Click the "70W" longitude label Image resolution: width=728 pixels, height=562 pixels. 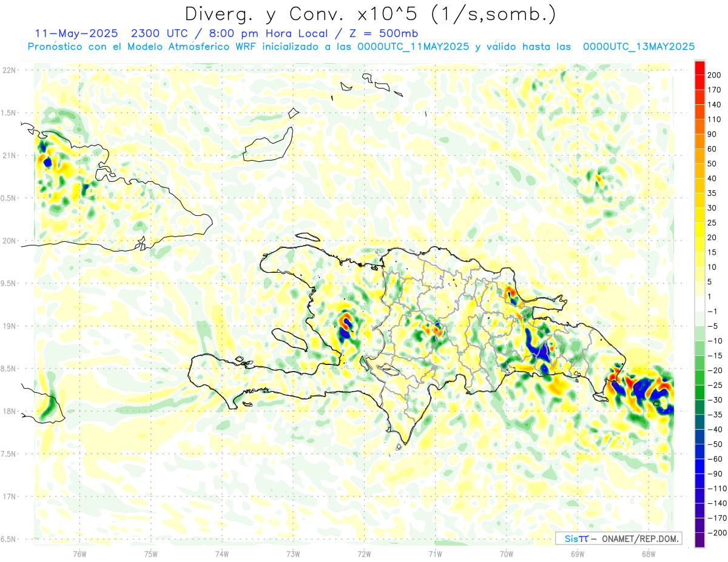click(x=507, y=553)
